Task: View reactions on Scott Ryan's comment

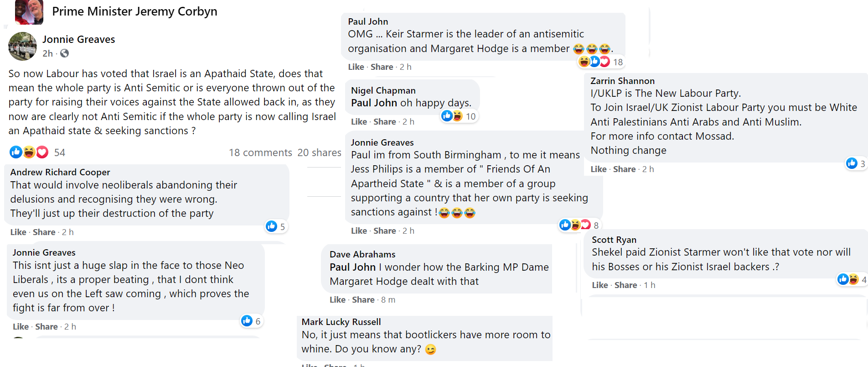Action: click(848, 279)
